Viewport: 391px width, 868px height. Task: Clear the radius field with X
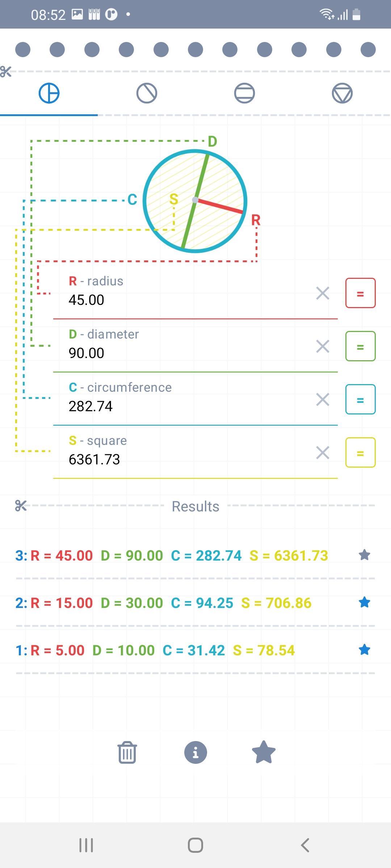point(323,293)
